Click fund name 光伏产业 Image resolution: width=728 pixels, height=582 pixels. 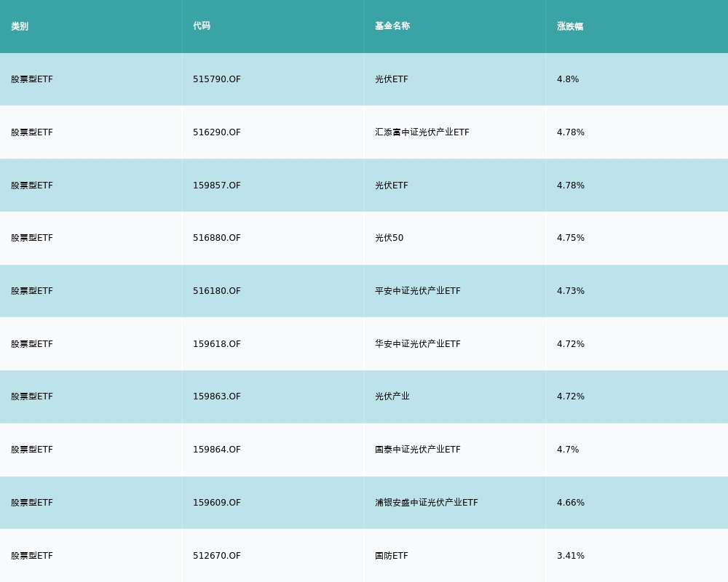click(392, 396)
